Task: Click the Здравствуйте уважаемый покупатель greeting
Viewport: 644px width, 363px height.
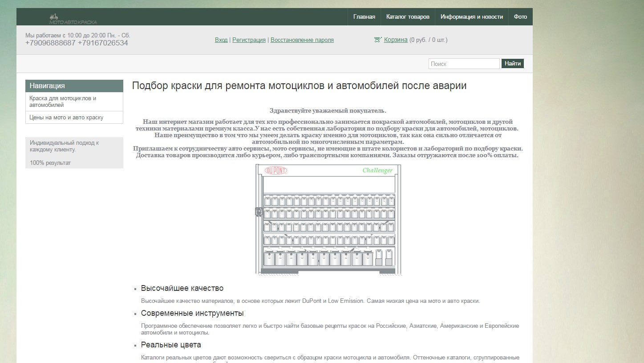Action: pos(328,110)
